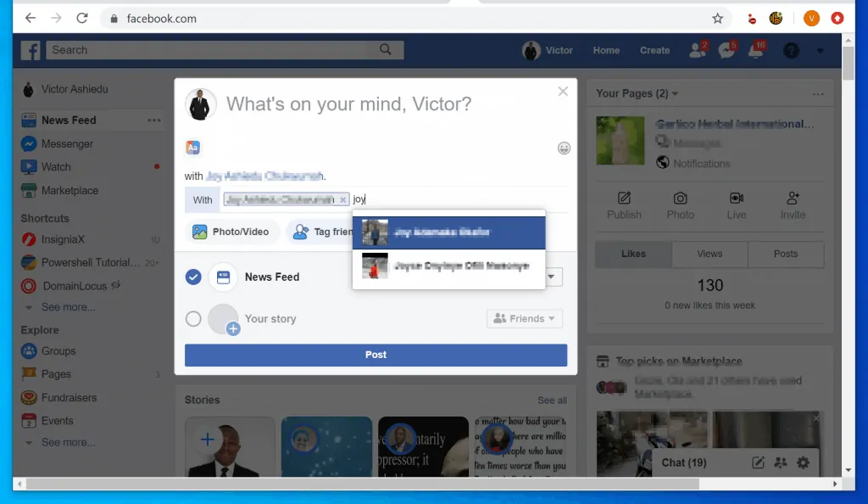This screenshot has height=504, width=868.
Task: Switch to Views tab
Action: point(709,254)
